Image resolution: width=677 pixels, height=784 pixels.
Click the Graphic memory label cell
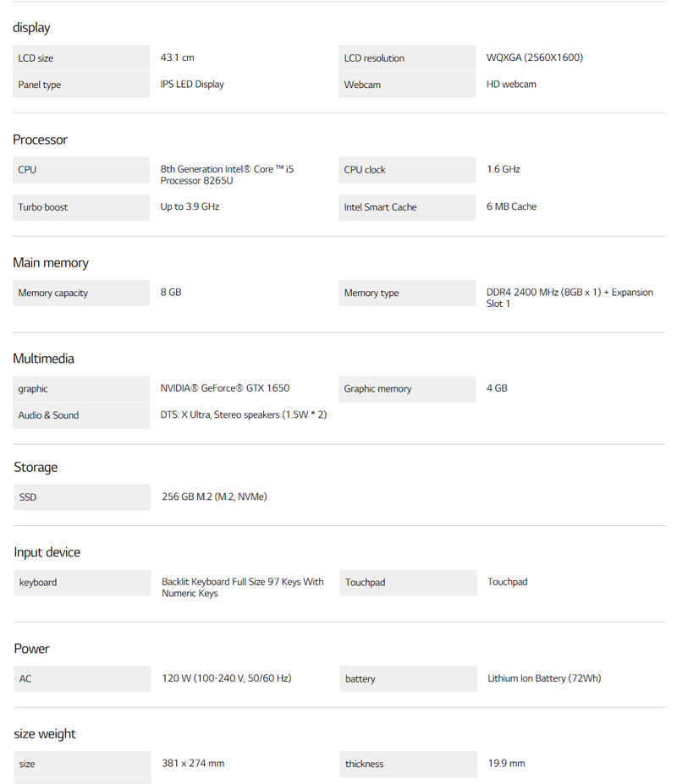(x=377, y=389)
